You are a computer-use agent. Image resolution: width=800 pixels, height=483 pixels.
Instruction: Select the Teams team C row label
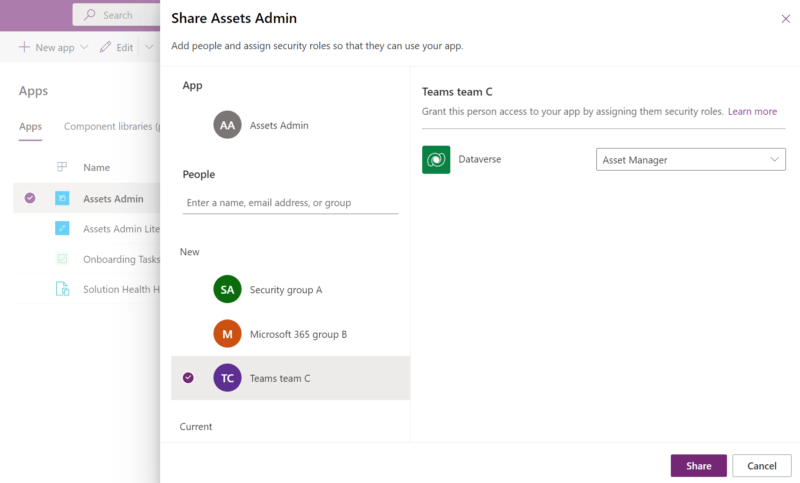coord(280,378)
